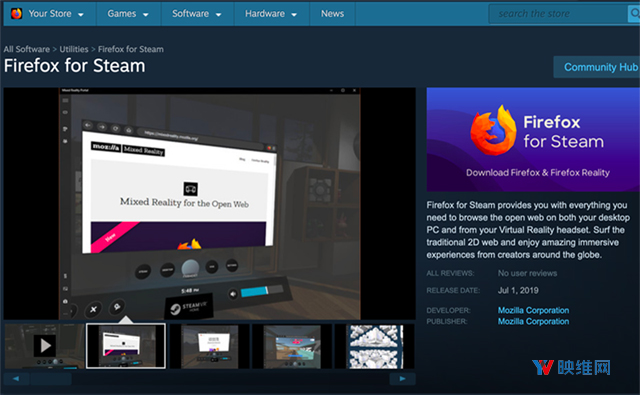Go to All Software breadcrumb
This screenshot has width=640, height=395.
click(x=27, y=49)
